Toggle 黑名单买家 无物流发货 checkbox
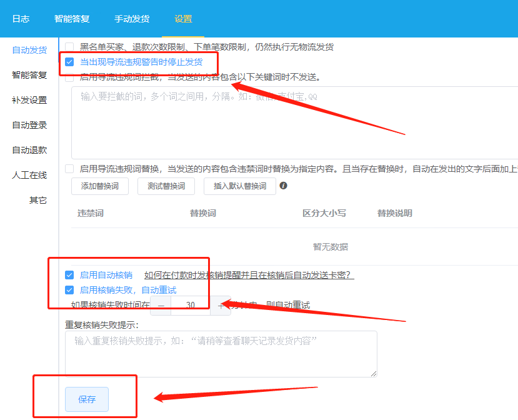The width and height of the screenshot is (518, 420). click(69, 47)
